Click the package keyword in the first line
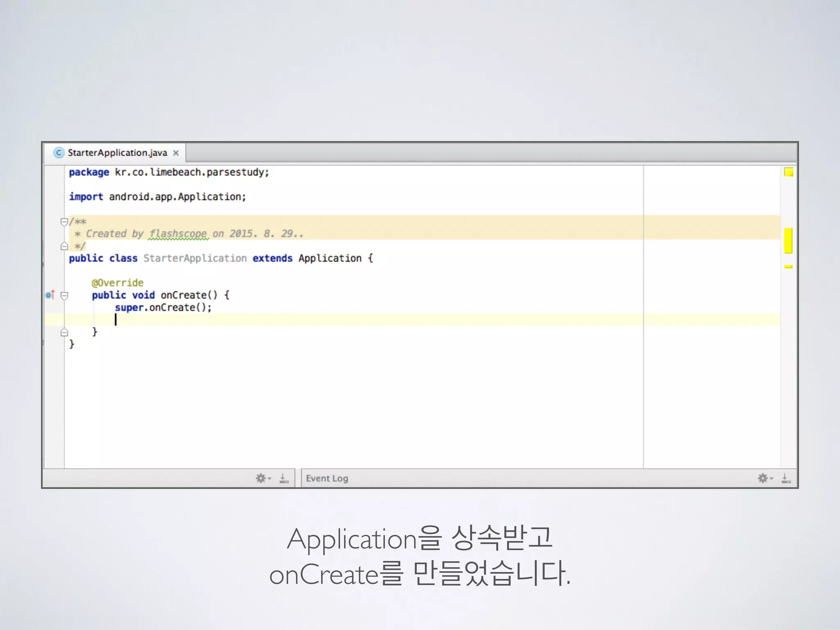 pyautogui.click(x=89, y=173)
